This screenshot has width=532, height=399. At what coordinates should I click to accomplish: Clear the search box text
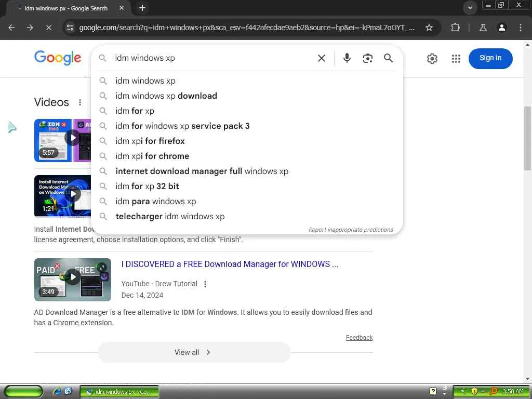click(x=321, y=58)
